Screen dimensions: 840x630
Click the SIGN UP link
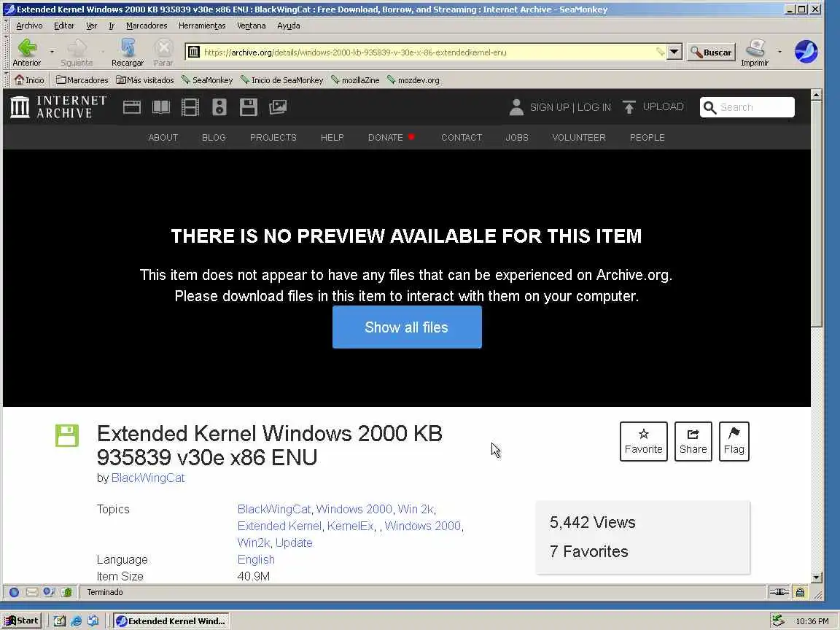[x=549, y=107]
